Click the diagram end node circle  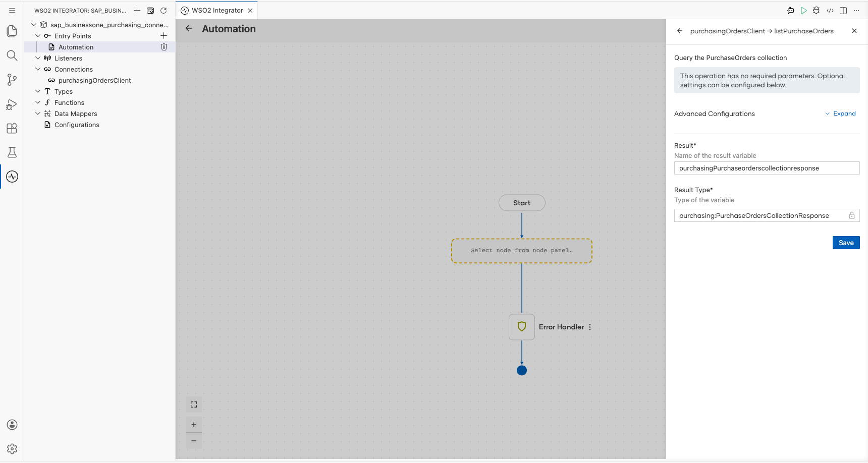pos(522,370)
